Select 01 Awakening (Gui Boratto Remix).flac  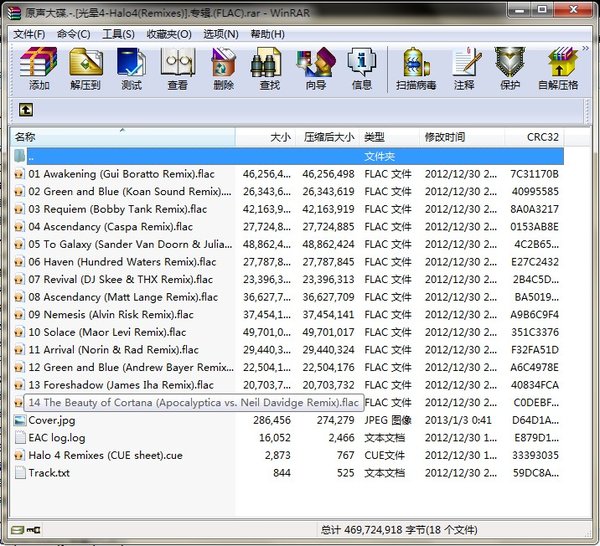pyautogui.click(x=288, y=174)
